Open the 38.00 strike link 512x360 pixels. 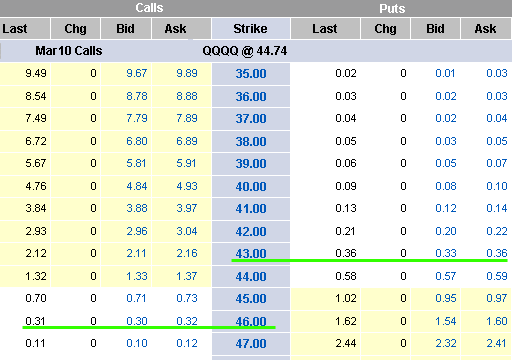tap(251, 142)
